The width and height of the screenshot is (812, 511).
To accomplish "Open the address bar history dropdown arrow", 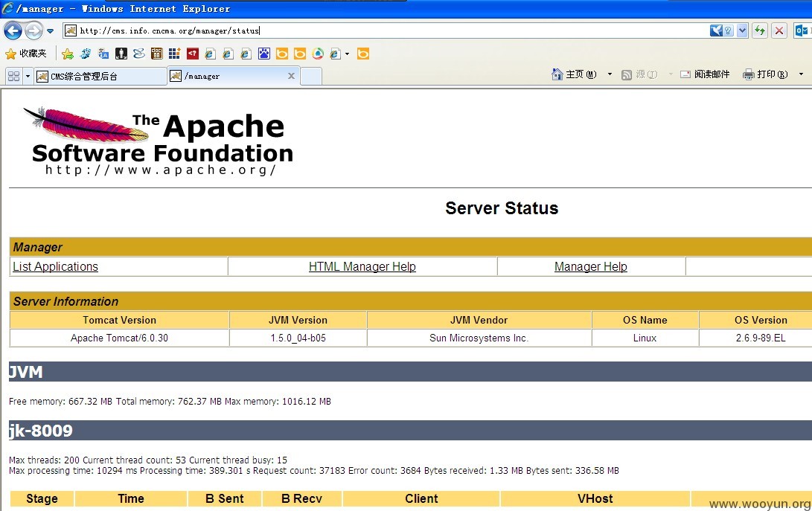I will coord(743,30).
